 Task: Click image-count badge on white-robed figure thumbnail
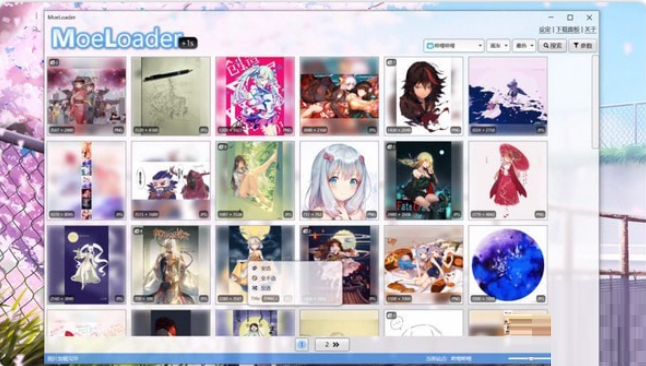click(138, 231)
